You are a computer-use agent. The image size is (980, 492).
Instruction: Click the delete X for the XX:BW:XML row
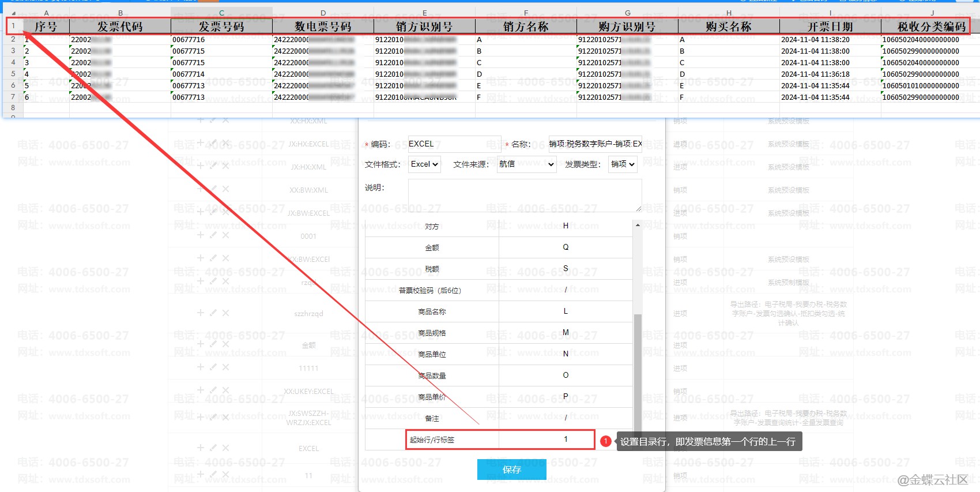(225, 189)
